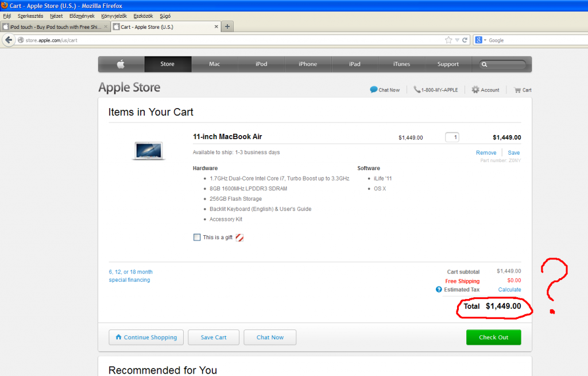Close the Cart - Apple Store tab
The height and width of the screenshot is (376, 588).
[216, 26]
